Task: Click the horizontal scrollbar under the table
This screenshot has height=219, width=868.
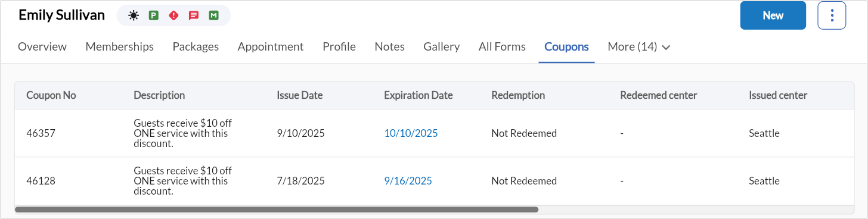Action: coord(277,209)
